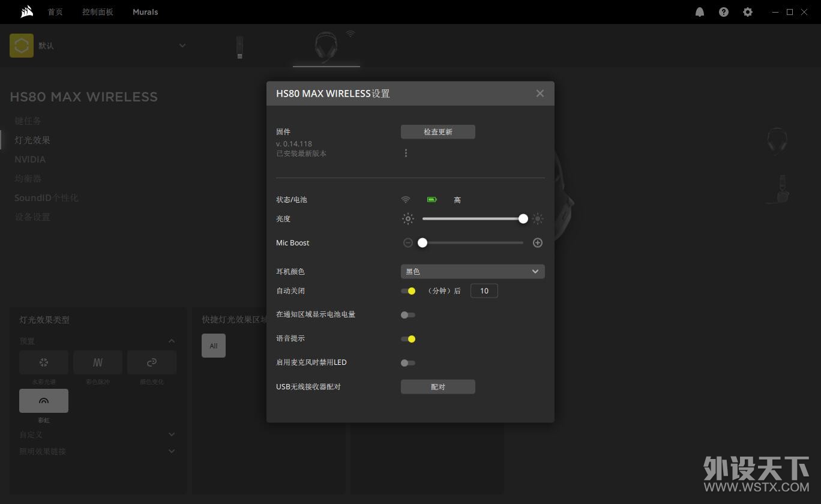This screenshot has width=821, height=504.
Task: Open 灯光效果 in the sidebar
Action: pos(32,140)
